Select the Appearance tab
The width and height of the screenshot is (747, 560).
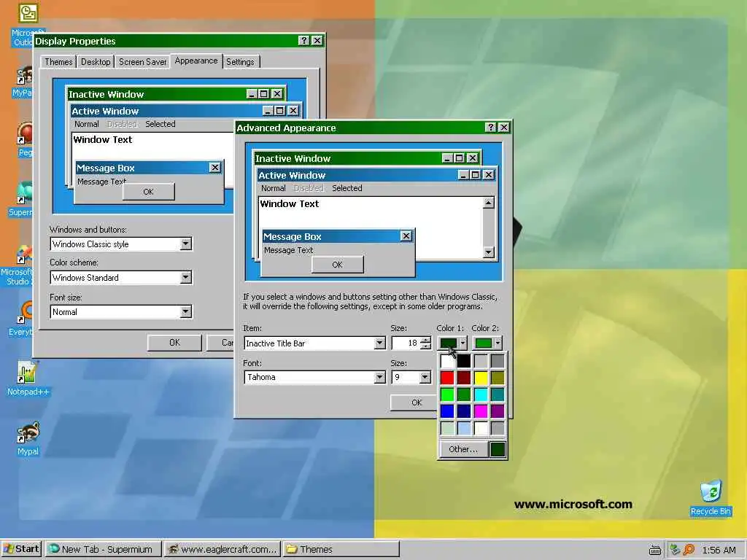(x=196, y=61)
